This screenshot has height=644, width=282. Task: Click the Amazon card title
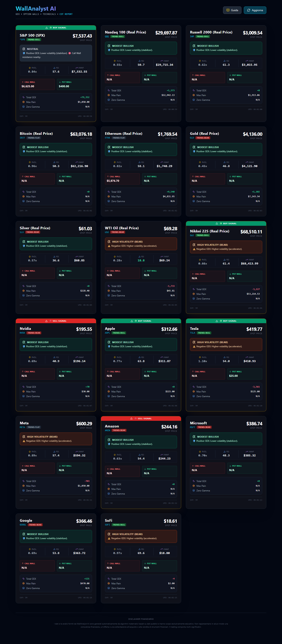pyautogui.click(x=112, y=426)
